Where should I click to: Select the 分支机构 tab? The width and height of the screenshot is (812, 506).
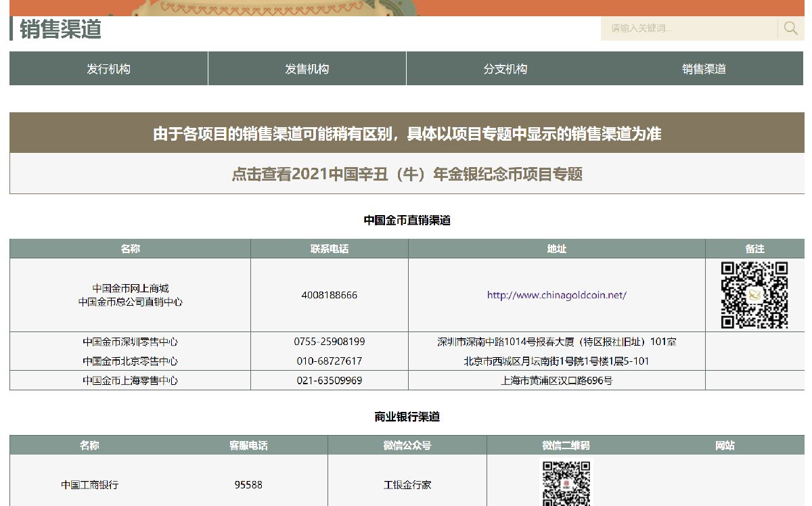click(x=505, y=69)
